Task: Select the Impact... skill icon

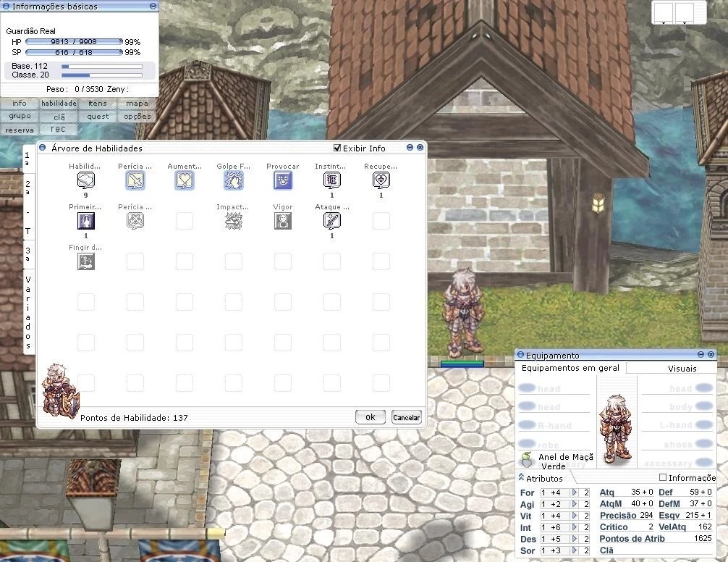Action: pyautogui.click(x=234, y=221)
